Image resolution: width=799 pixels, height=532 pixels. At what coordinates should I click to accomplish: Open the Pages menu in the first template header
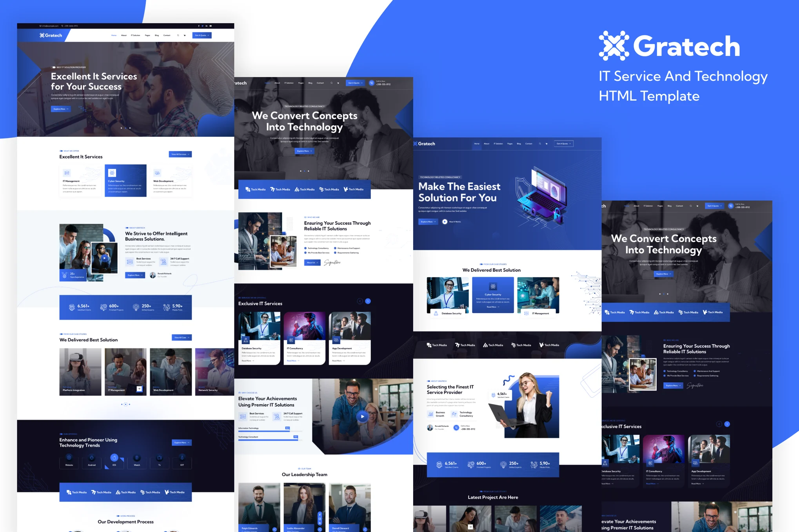(147, 35)
